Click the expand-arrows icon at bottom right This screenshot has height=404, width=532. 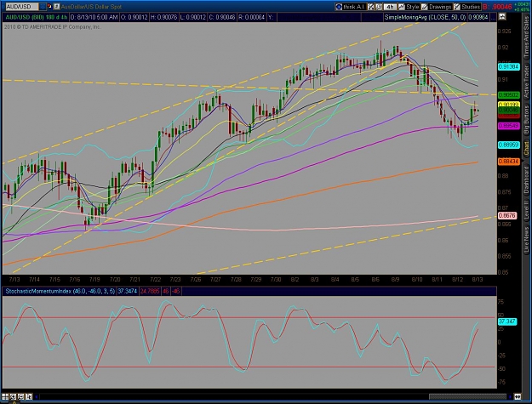coord(518,396)
